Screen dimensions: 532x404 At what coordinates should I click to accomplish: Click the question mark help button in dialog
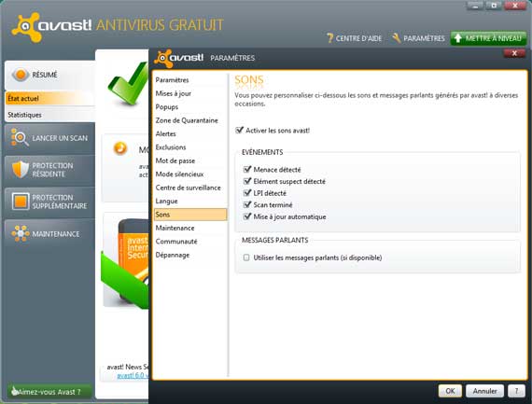(516, 391)
